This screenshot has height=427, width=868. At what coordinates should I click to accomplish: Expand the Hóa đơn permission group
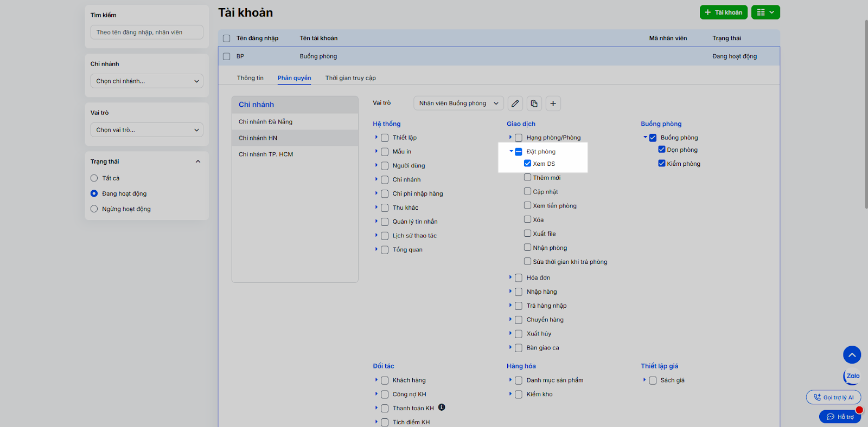pyautogui.click(x=510, y=277)
